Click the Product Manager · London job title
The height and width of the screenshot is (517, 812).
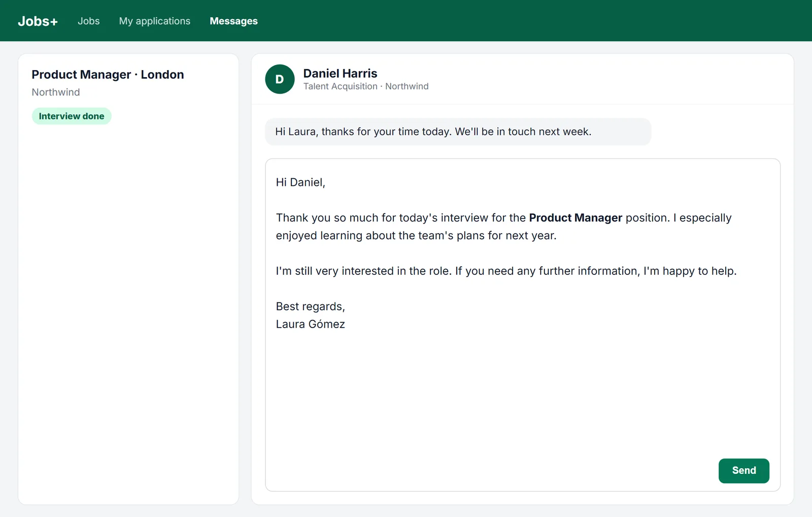click(x=108, y=75)
